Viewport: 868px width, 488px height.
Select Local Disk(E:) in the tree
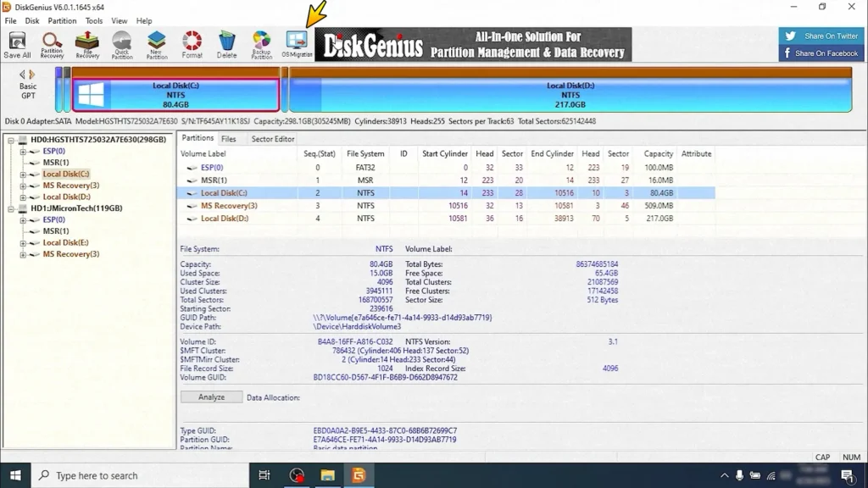pos(65,242)
